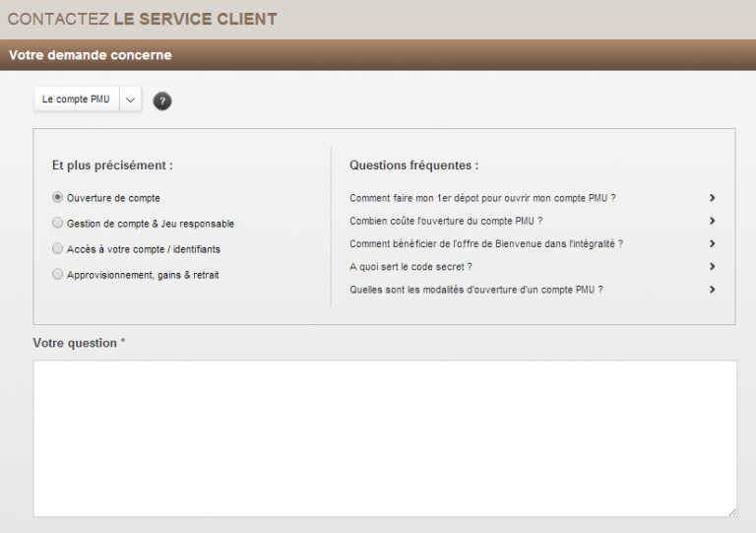Open 'A quoi sert le code secret ?' text

410,266
